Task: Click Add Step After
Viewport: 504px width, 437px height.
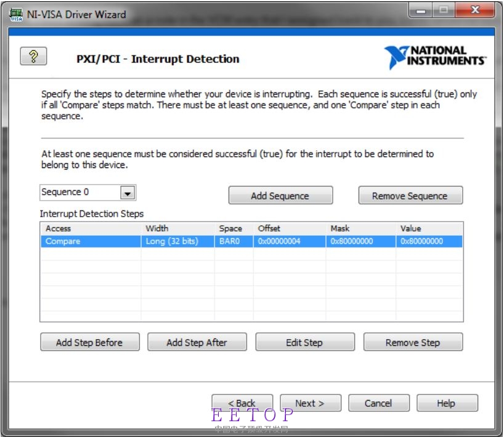Action: pyautogui.click(x=197, y=342)
